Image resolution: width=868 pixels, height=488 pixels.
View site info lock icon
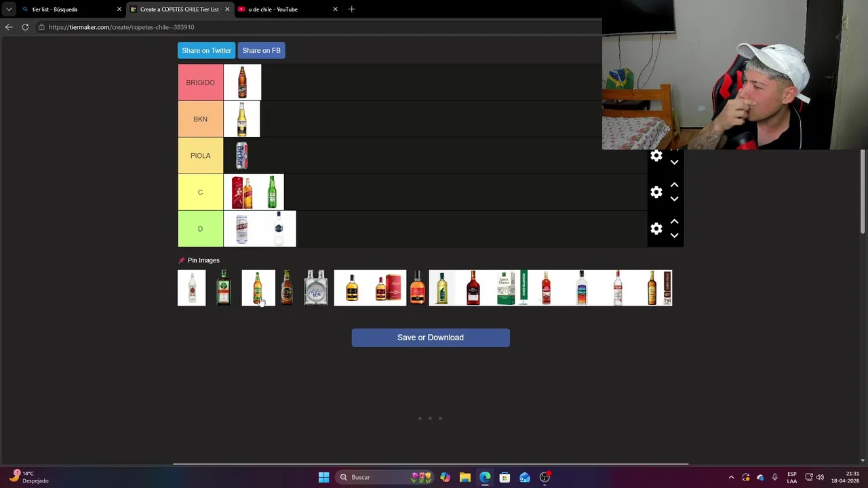[x=41, y=27]
